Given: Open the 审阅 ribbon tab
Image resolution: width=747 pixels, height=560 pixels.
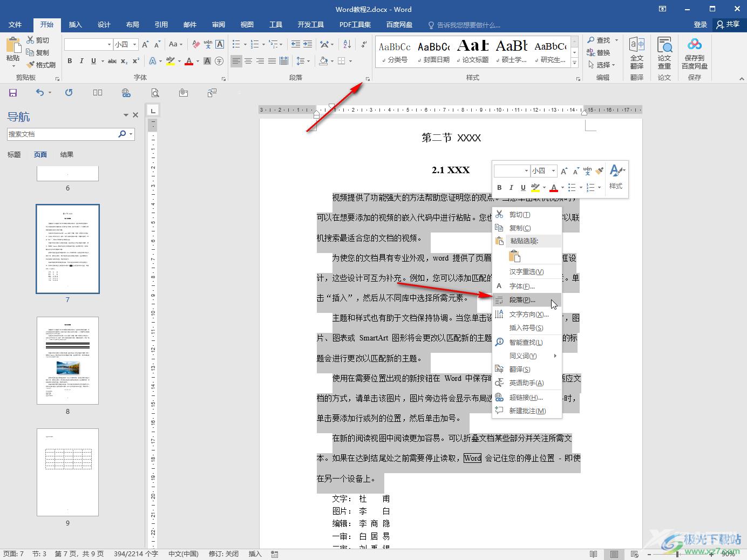Looking at the screenshot, I should pos(219,25).
